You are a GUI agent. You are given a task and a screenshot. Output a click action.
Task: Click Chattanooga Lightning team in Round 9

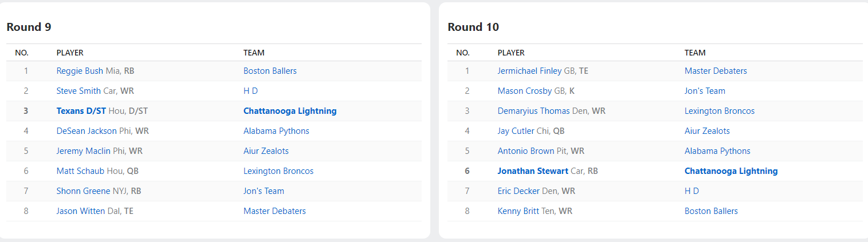(290, 111)
